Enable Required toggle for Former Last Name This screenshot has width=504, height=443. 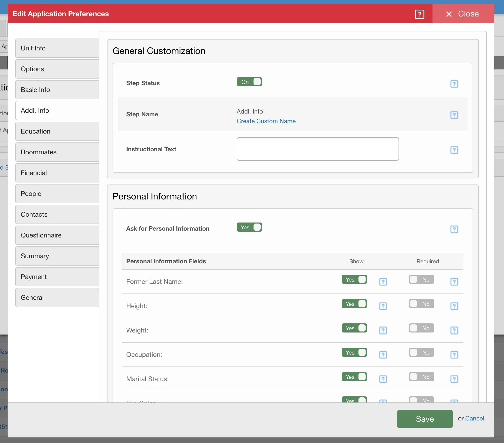pyautogui.click(x=421, y=279)
